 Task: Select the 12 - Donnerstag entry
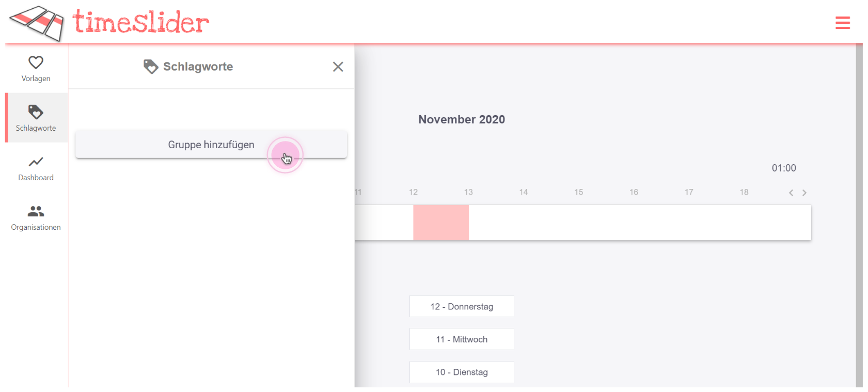click(462, 306)
